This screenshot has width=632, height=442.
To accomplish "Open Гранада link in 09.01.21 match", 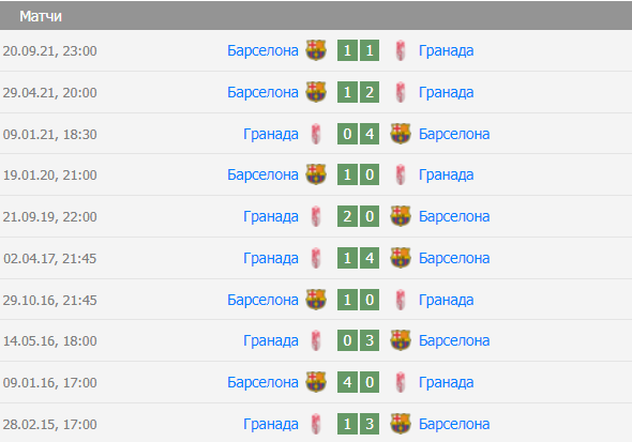I will point(271,134).
